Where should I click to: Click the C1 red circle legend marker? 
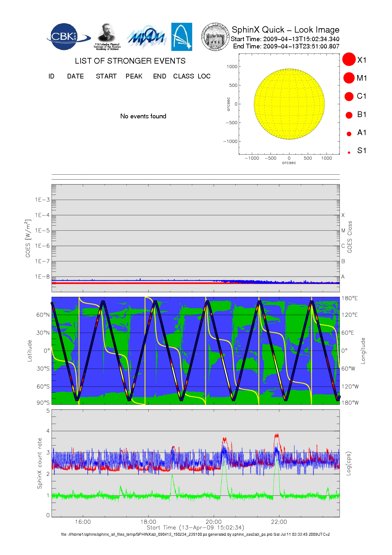click(x=349, y=96)
